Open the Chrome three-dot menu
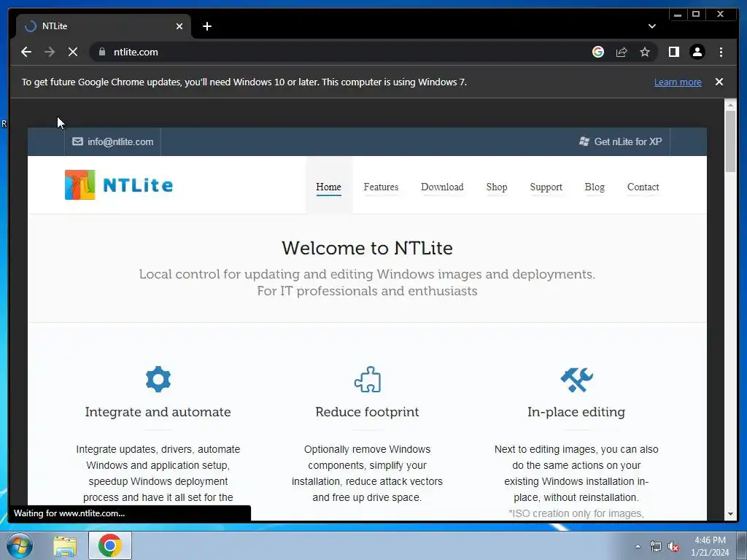This screenshot has height=560, width=747. 721,52
